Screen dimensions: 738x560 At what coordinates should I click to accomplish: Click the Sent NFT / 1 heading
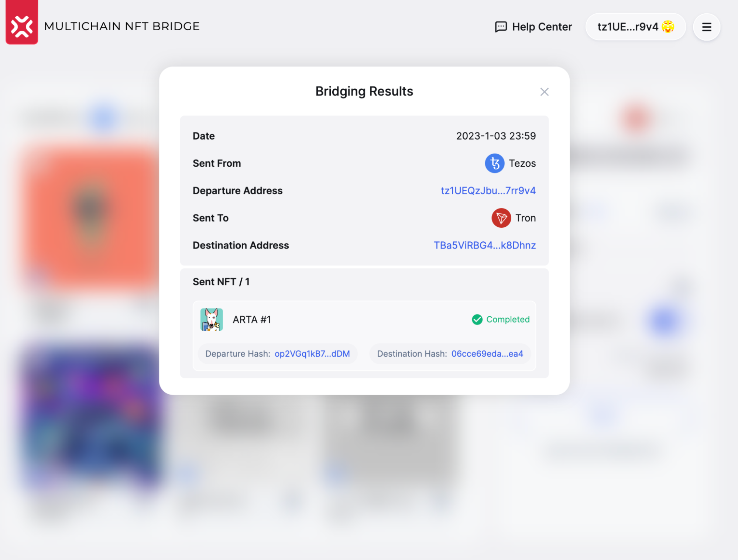(x=221, y=282)
